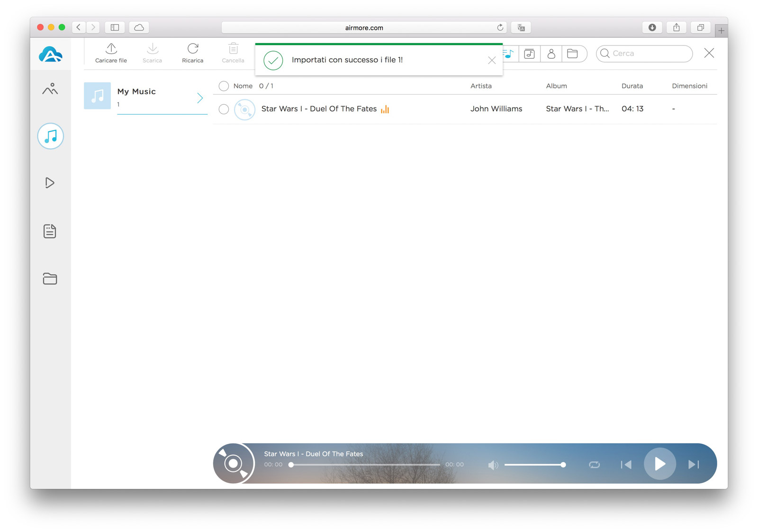Image resolution: width=758 pixels, height=532 pixels.
Task: Expand My Music with the chevron arrow
Action: 200,98
